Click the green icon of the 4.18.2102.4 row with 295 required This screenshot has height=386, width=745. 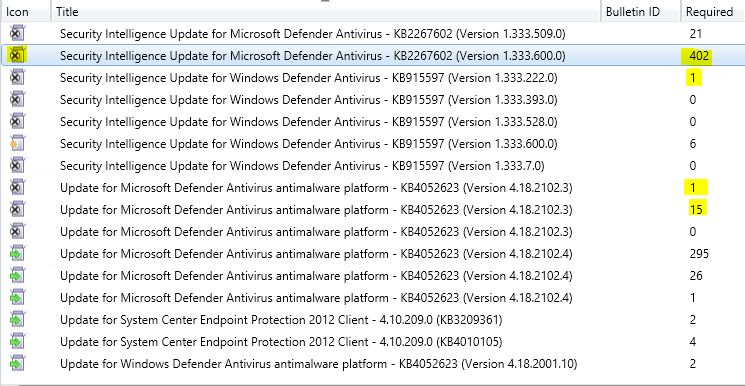(x=17, y=253)
